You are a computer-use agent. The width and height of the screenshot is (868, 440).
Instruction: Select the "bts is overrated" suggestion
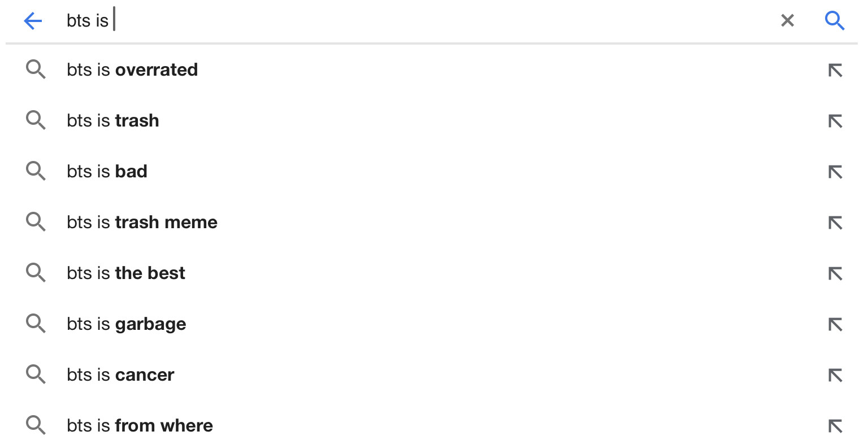[132, 70]
